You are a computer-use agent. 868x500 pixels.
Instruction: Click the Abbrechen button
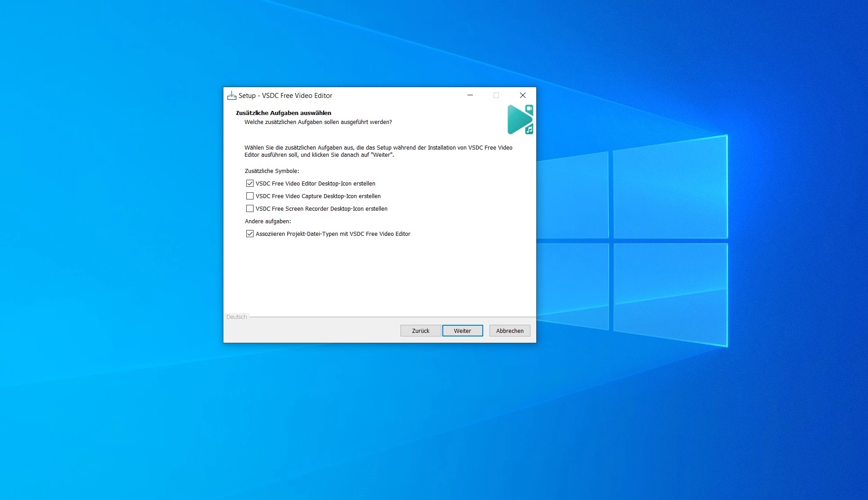pos(509,330)
